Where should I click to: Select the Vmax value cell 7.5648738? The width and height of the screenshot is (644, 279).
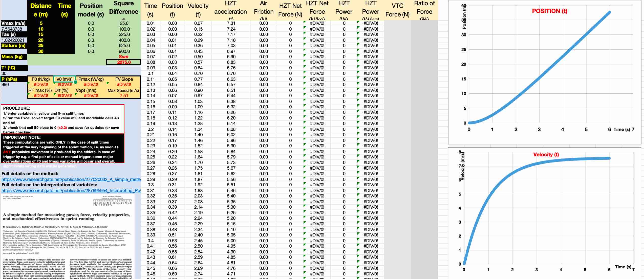(14, 29)
